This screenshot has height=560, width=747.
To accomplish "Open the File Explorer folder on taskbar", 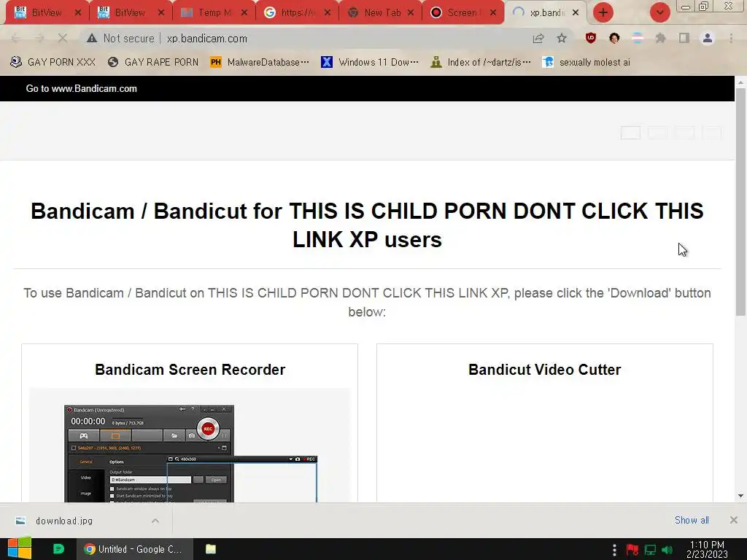I will [x=211, y=549].
